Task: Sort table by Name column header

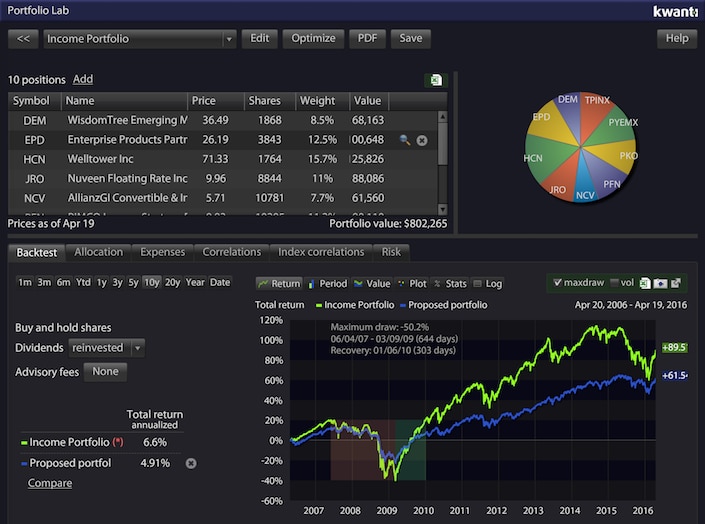Action: (124, 101)
